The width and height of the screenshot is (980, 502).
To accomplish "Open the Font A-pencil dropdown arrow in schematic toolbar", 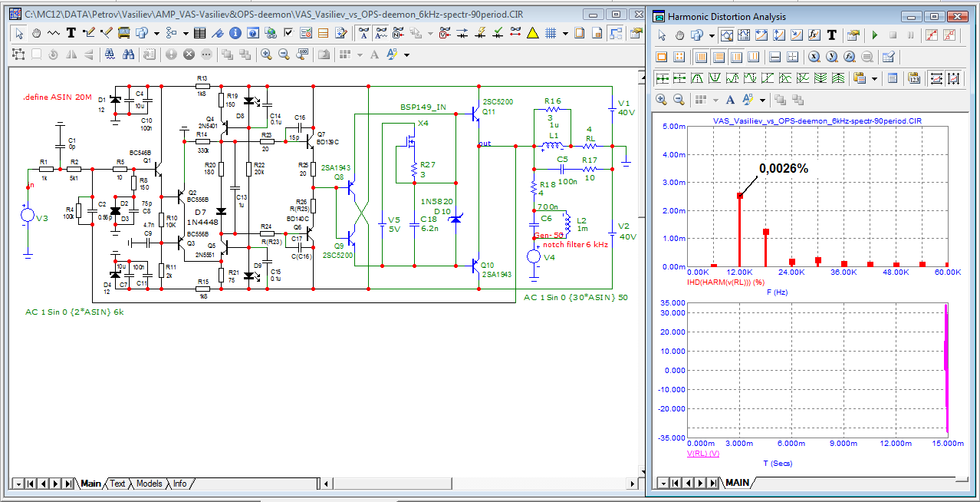I will tap(406, 55).
